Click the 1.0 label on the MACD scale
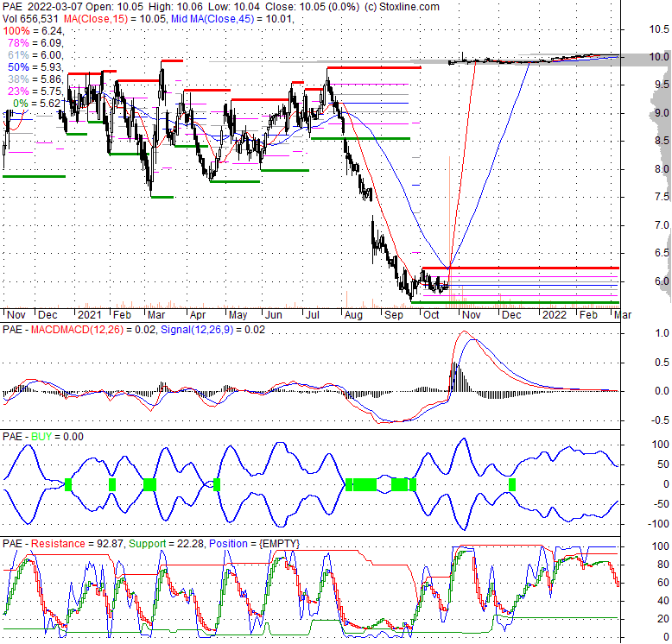672x644 pixels. [662, 333]
